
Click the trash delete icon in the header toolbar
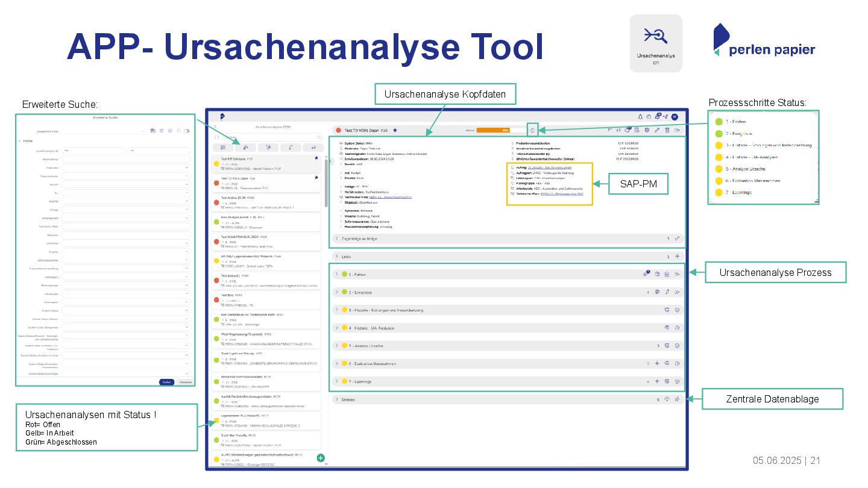[667, 130]
